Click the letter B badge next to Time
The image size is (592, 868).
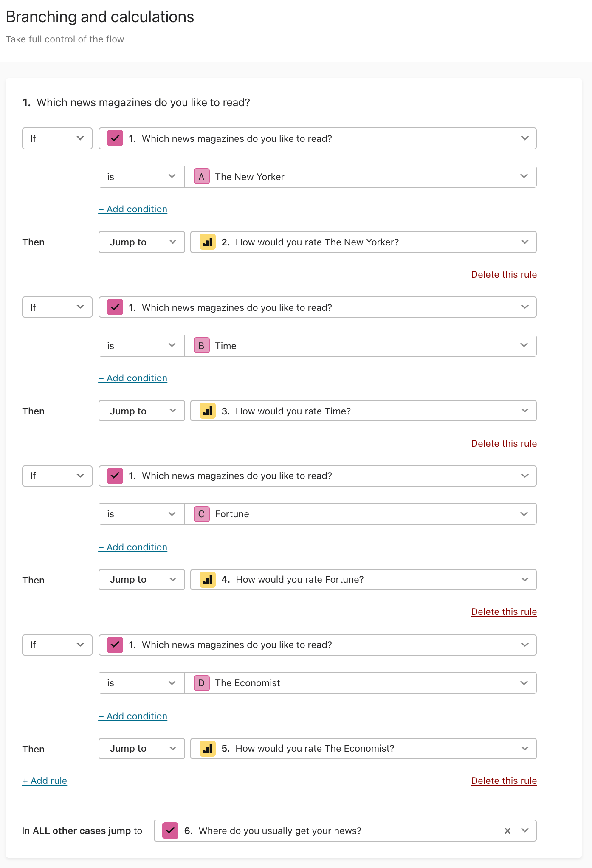click(x=201, y=345)
